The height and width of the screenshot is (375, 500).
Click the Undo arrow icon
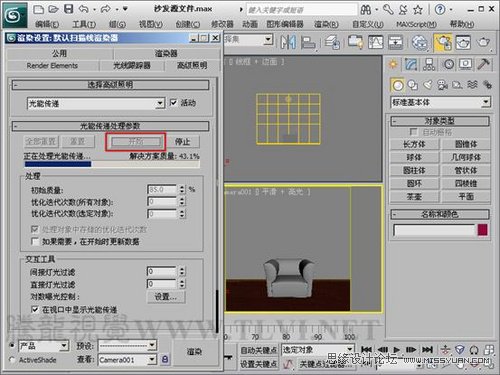[84, 9]
